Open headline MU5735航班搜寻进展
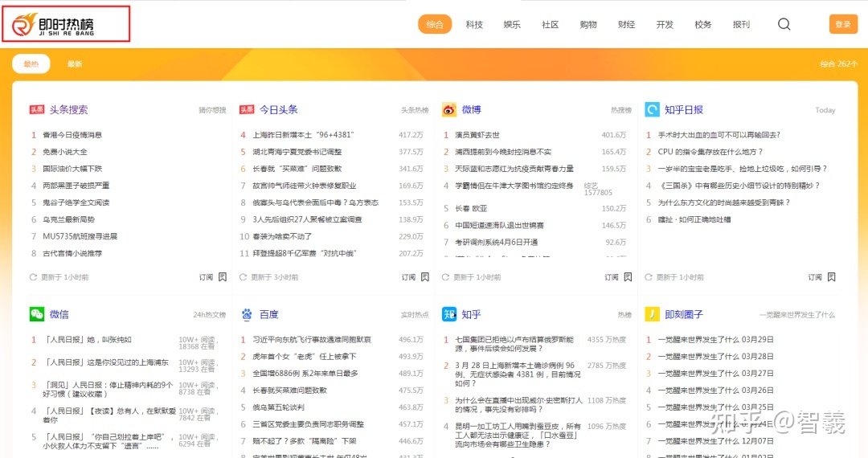868x458 pixels. [80, 236]
